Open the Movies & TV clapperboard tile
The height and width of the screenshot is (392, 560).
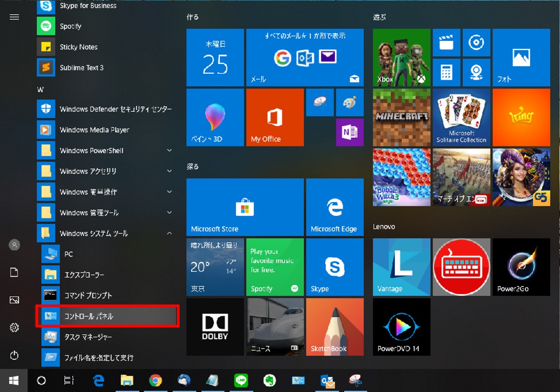coord(447,42)
